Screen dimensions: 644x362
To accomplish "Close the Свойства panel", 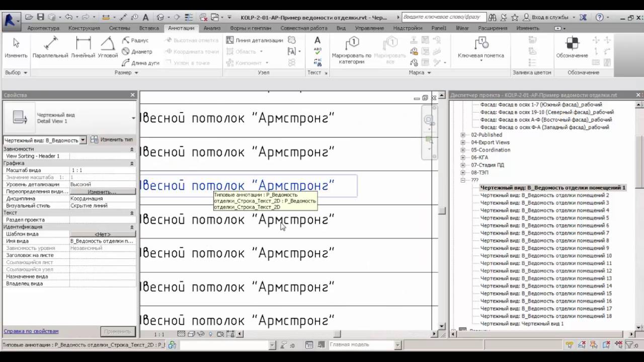I will point(133,95).
